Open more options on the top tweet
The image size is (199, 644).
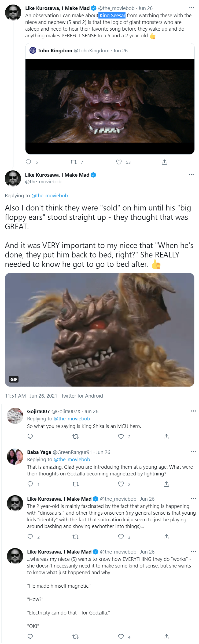point(191,8)
